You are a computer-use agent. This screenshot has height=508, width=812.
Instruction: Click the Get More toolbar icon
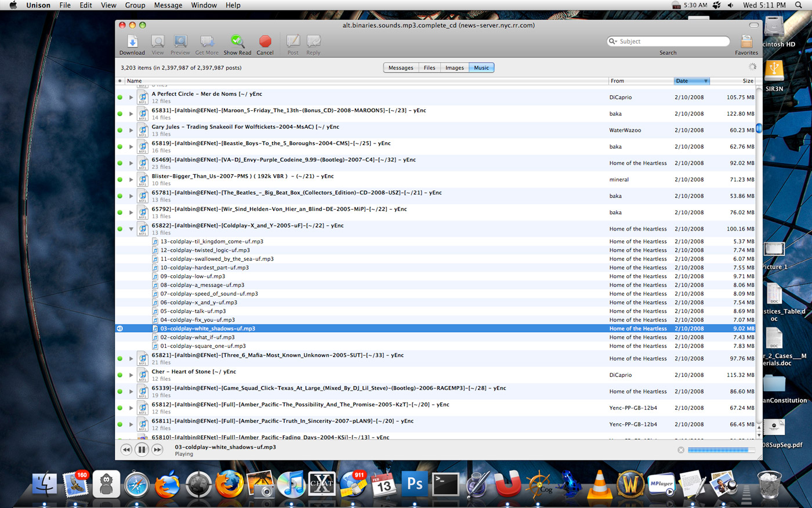(206, 41)
